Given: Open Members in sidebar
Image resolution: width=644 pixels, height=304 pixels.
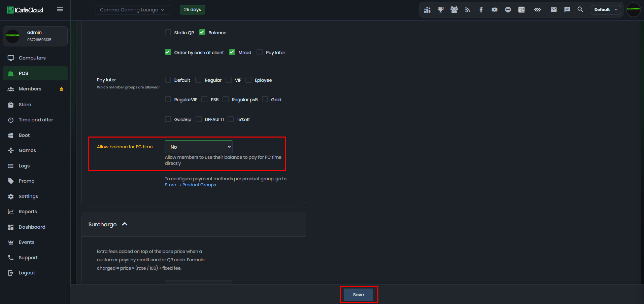Looking at the screenshot, I should (35, 89).
